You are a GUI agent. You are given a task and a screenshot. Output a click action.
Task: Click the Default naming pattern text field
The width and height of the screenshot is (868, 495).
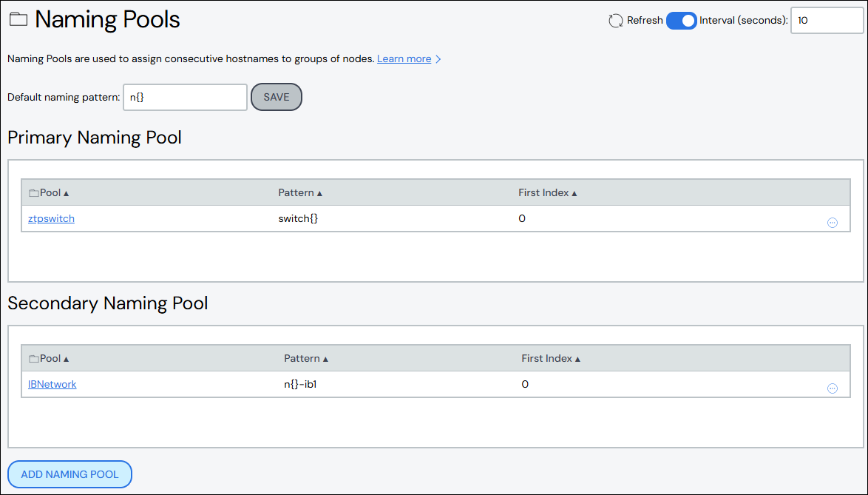point(185,97)
